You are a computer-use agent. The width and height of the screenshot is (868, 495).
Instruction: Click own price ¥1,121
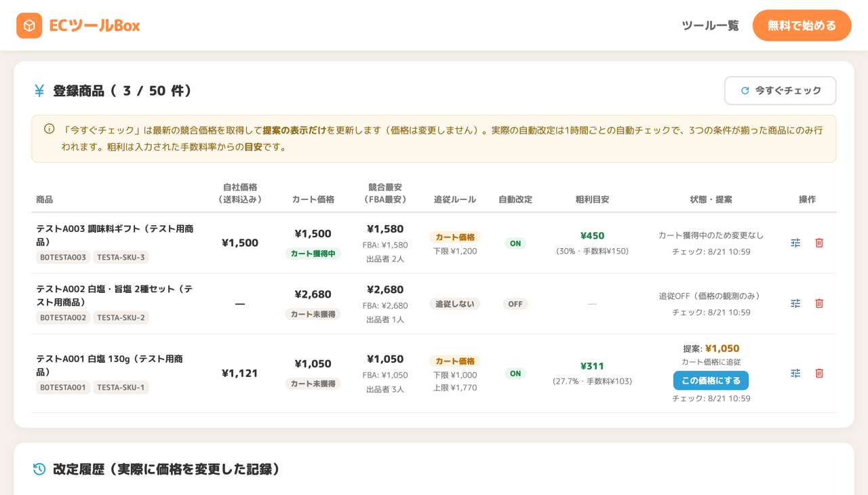click(240, 373)
